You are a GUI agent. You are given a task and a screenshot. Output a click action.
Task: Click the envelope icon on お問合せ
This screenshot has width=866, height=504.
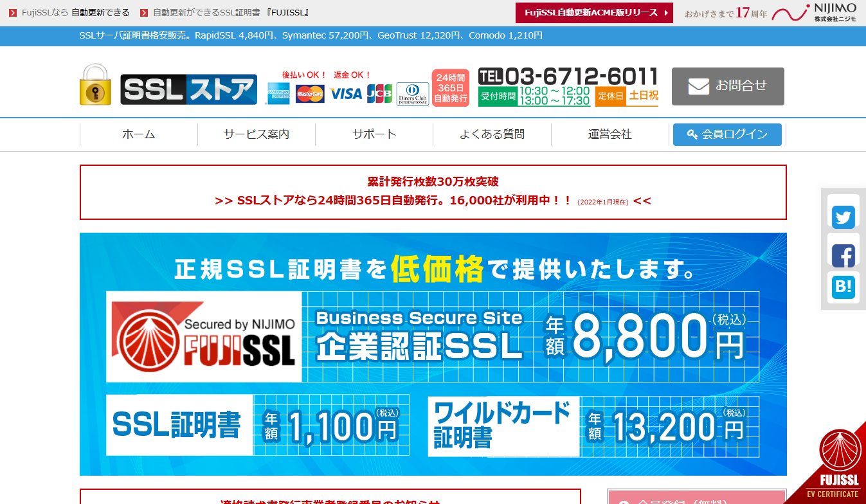click(698, 86)
